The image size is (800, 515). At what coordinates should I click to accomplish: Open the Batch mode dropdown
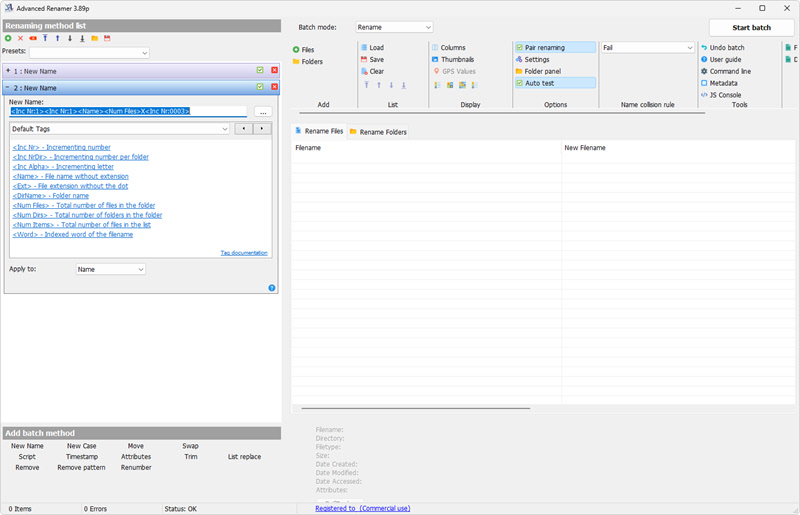click(x=394, y=27)
